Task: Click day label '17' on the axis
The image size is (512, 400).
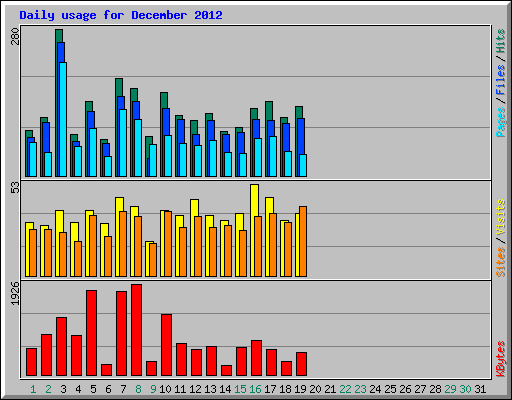Action: pos(270,389)
